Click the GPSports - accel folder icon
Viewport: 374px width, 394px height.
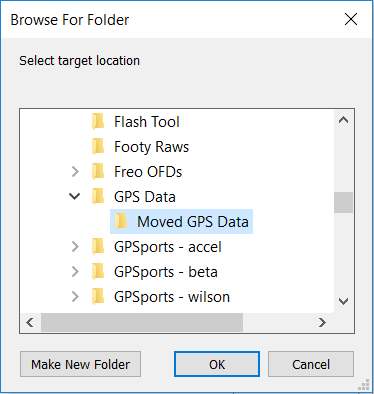click(x=98, y=247)
